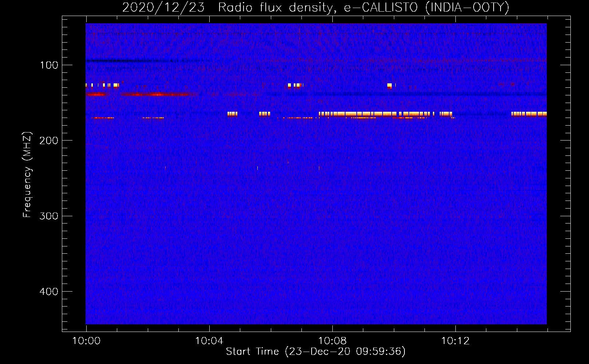This screenshot has height=364, width=589.
Task: Click the spectrogram plot area
Action: (316, 174)
